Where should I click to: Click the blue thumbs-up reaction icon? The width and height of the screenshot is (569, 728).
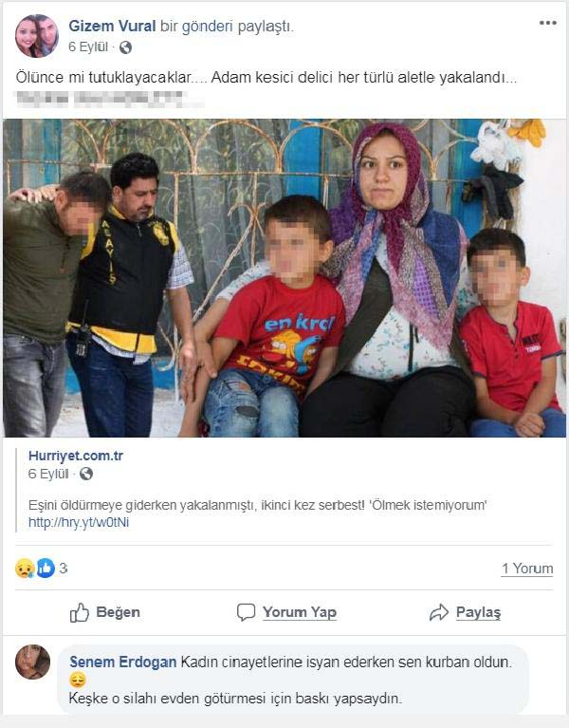46,569
